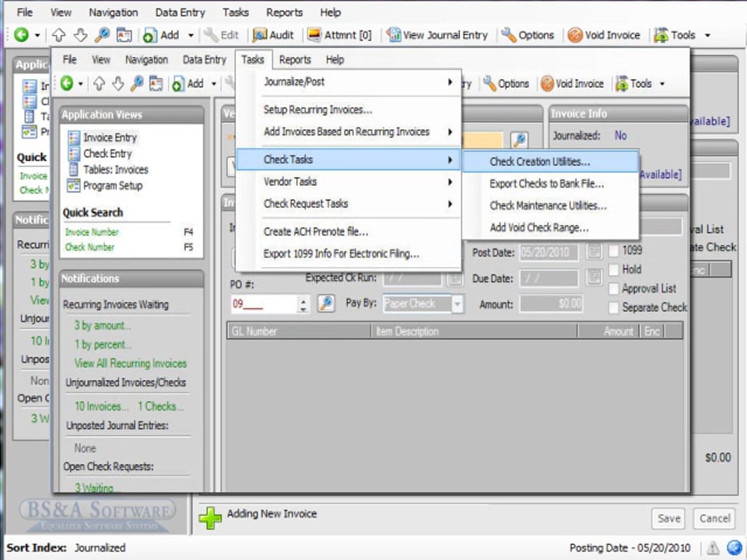Open 1 by percent recurring invoices

point(103,345)
